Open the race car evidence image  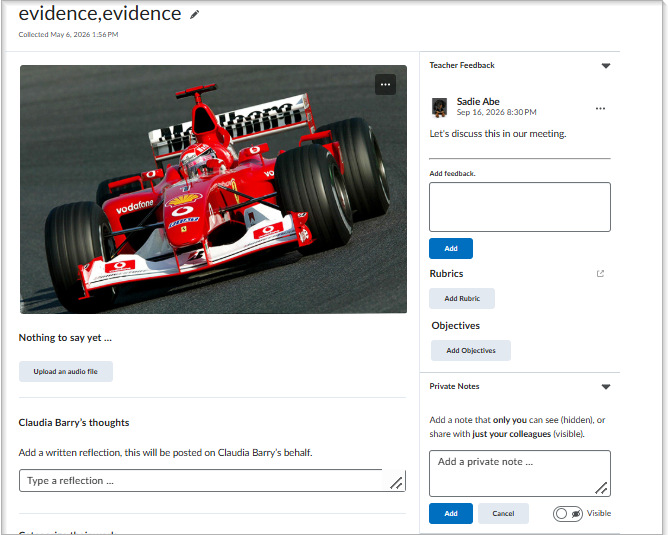[213, 189]
